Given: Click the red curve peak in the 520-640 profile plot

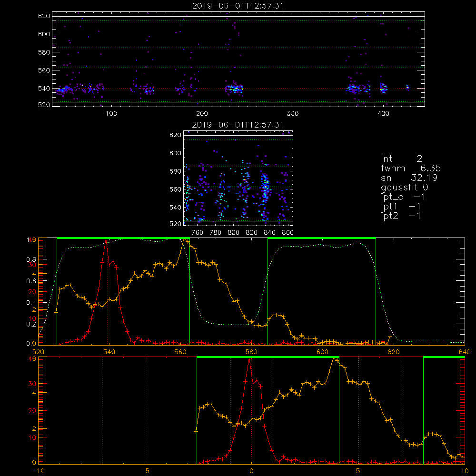Looking at the screenshot, I should tap(106, 240).
